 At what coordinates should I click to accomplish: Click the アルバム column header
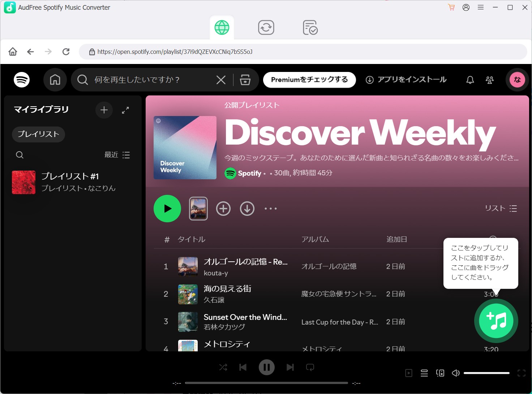tap(315, 239)
